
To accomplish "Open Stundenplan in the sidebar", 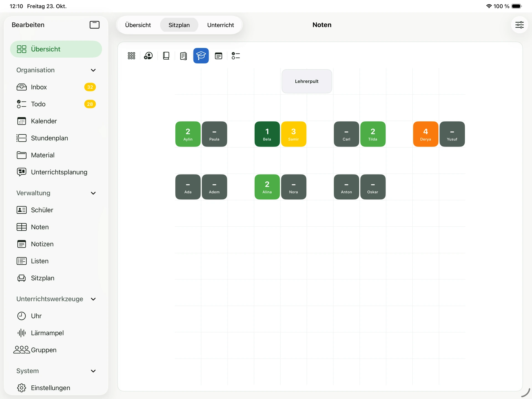I will 56,138.
